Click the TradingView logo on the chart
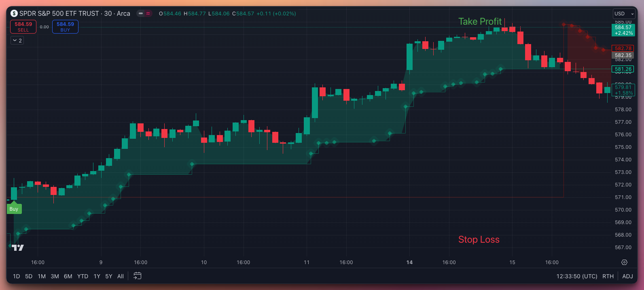Viewport: 644px width, 290px height. tap(17, 248)
